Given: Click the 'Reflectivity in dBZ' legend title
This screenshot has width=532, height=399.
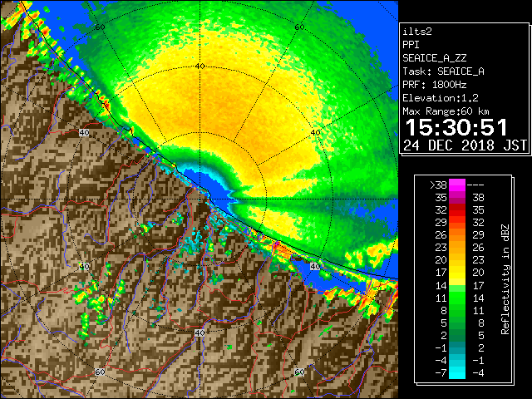Looking at the screenshot, I should pos(505,279).
